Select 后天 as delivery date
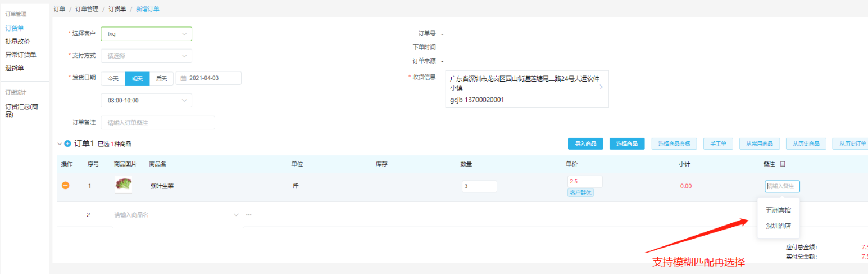 (x=161, y=78)
